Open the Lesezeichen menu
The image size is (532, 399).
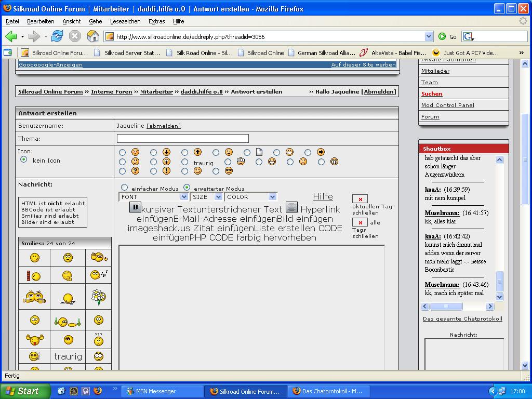[x=125, y=21]
